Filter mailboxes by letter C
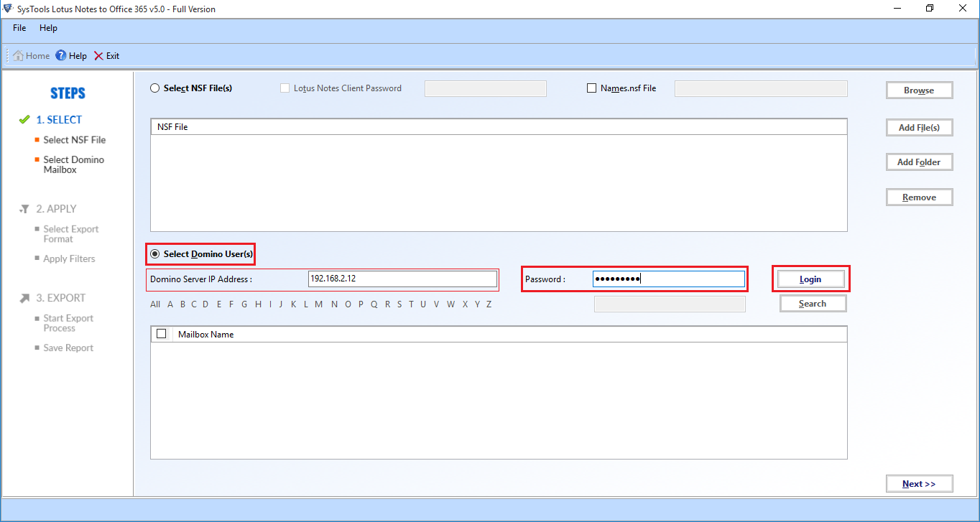The image size is (980, 522). pos(194,304)
